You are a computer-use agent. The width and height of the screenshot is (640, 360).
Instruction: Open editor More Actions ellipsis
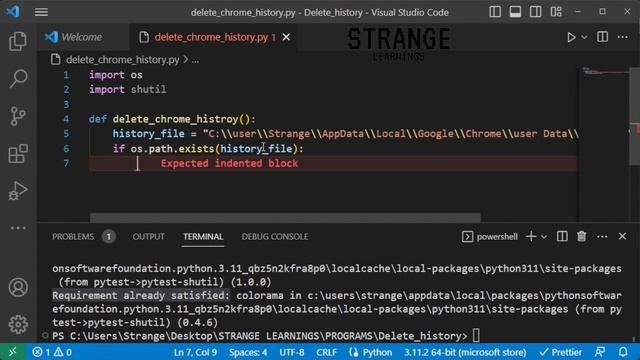point(622,37)
